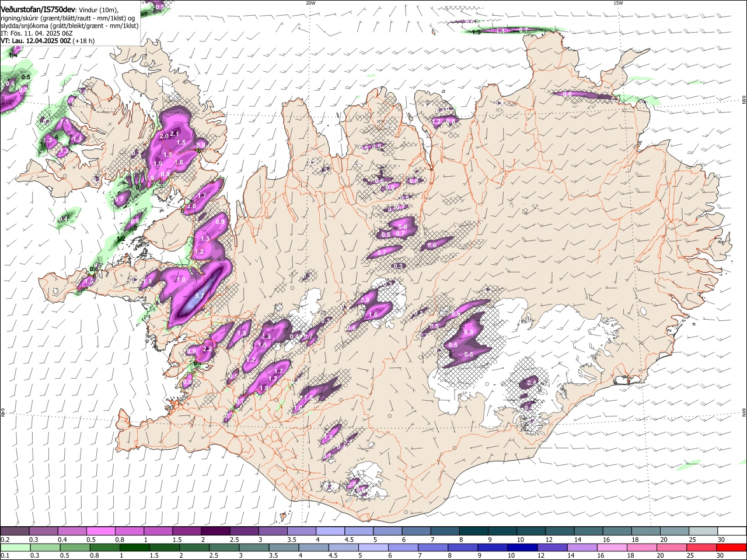Pick the white swatch labeled 30 in upper legend
Image resolution: width=747 pixels, height=560 pixels.
coord(732,531)
